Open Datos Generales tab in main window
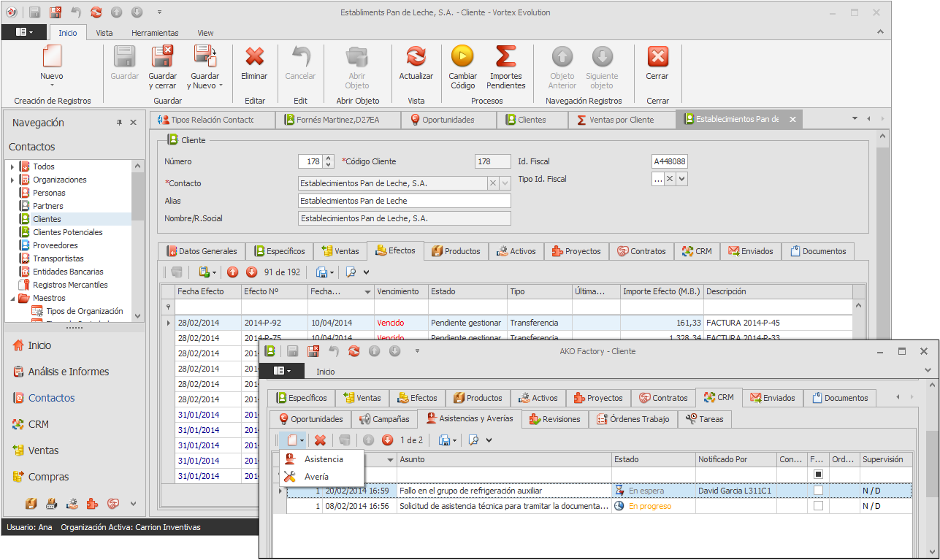This screenshot has height=560, width=940. (202, 251)
